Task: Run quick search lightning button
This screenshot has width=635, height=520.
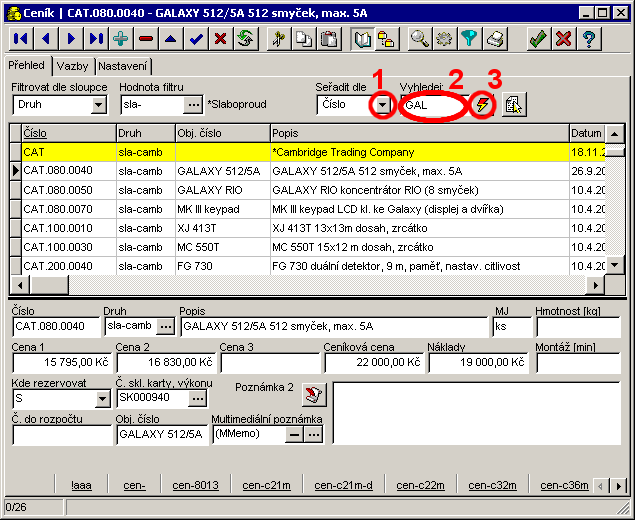Action: 483,104
